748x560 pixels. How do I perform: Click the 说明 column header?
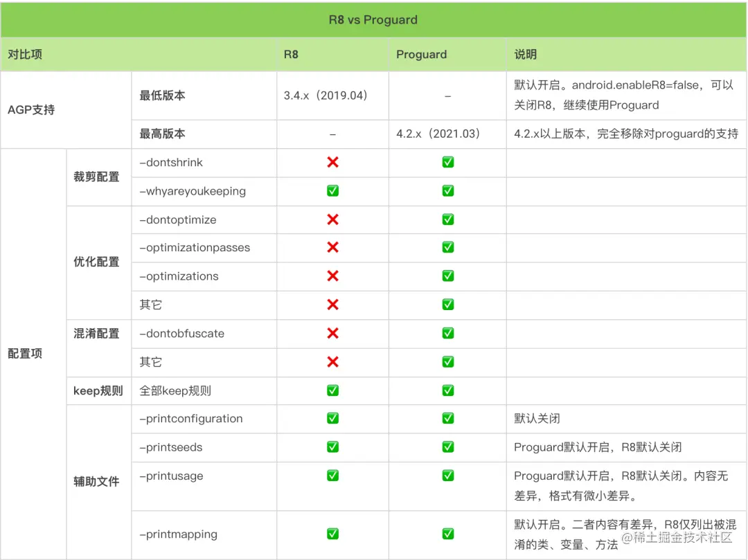click(x=525, y=54)
